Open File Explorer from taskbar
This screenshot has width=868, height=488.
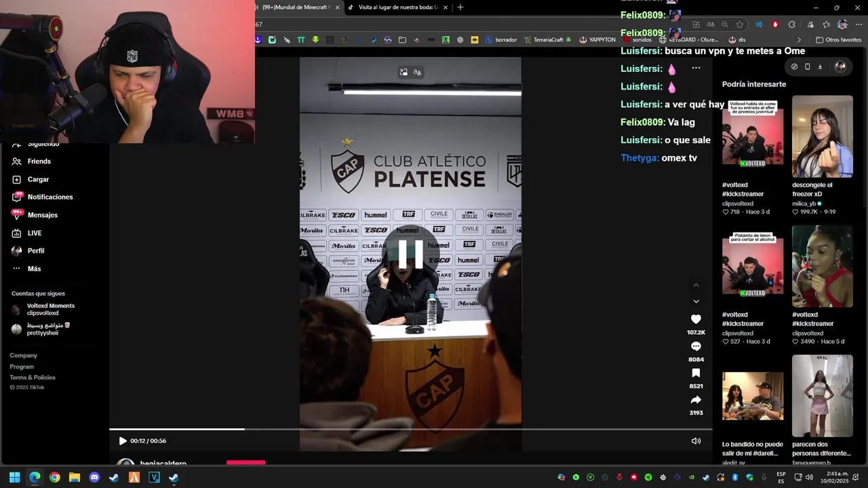click(x=75, y=477)
